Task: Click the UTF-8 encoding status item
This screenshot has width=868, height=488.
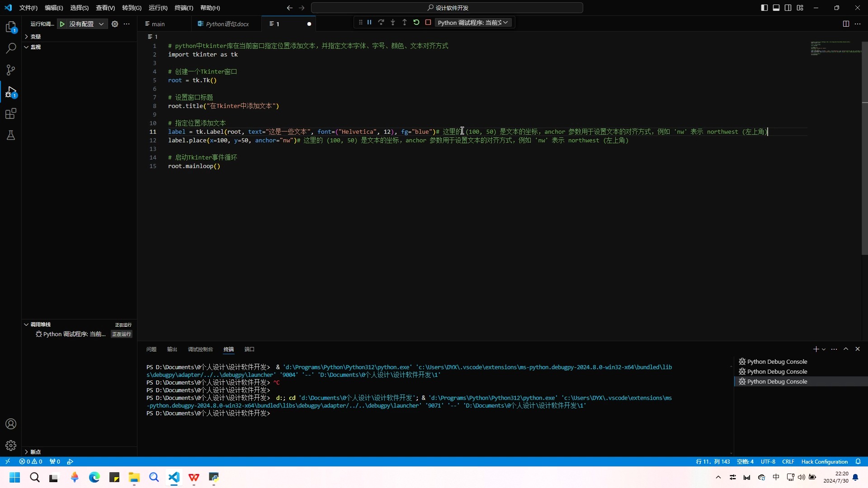Action: point(768,462)
